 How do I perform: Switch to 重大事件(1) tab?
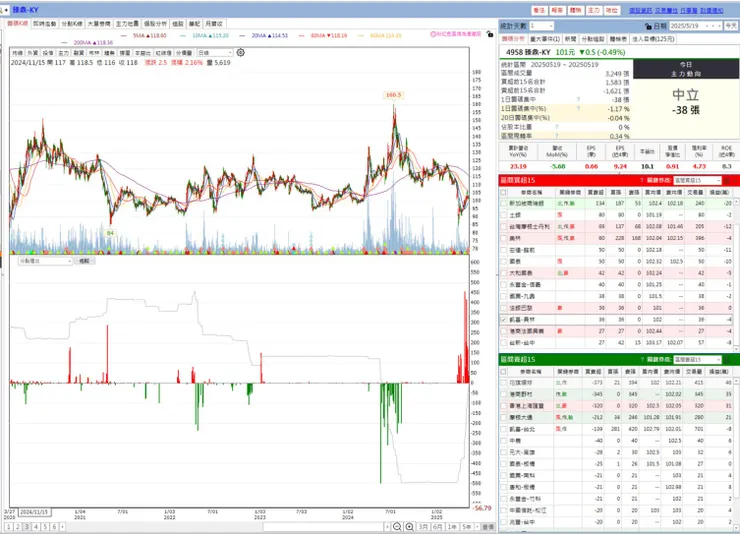click(545, 39)
